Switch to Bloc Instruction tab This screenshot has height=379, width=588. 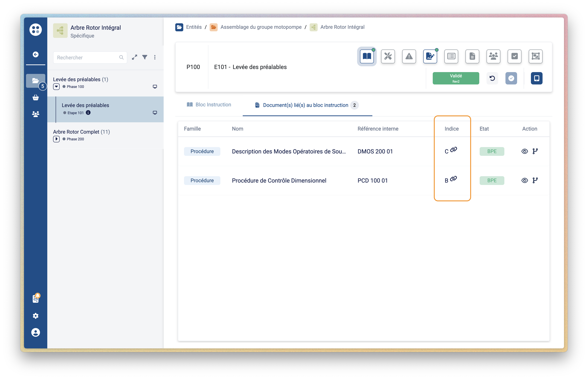coord(209,105)
